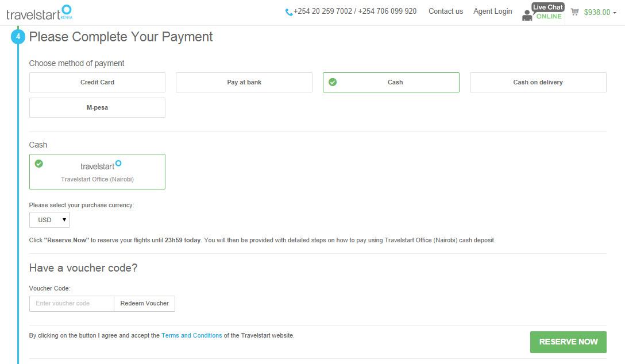Image resolution: width=625 pixels, height=364 pixels.
Task: Select Credit Card payment method
Action: (97, 83)
